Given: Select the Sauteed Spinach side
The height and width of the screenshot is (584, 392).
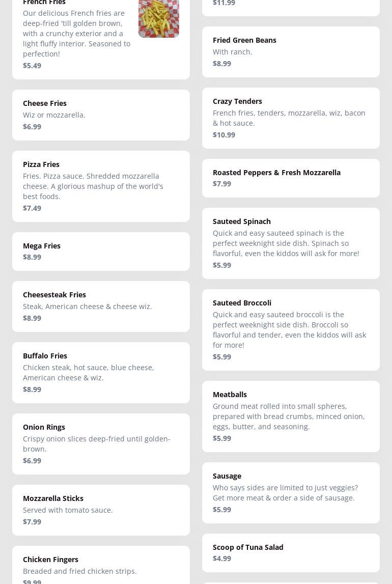Looking at the screenshot, I should pos(291,243).
